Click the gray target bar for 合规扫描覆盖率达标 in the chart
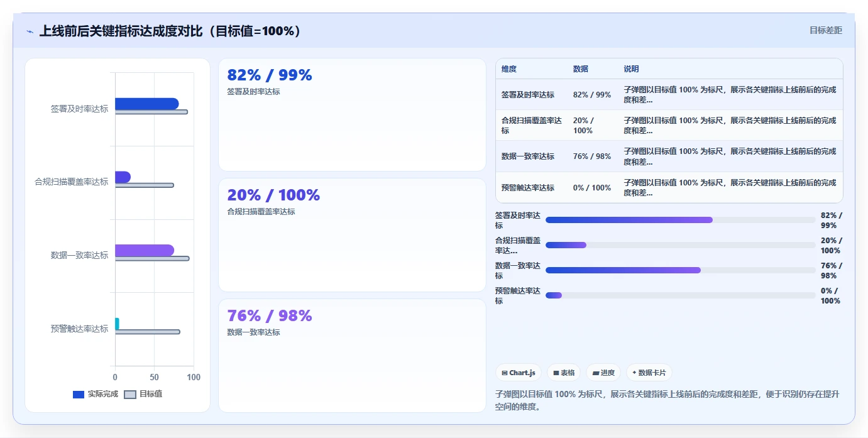The width and height of the screenshot is (868, 438). (x=145, y=185)
